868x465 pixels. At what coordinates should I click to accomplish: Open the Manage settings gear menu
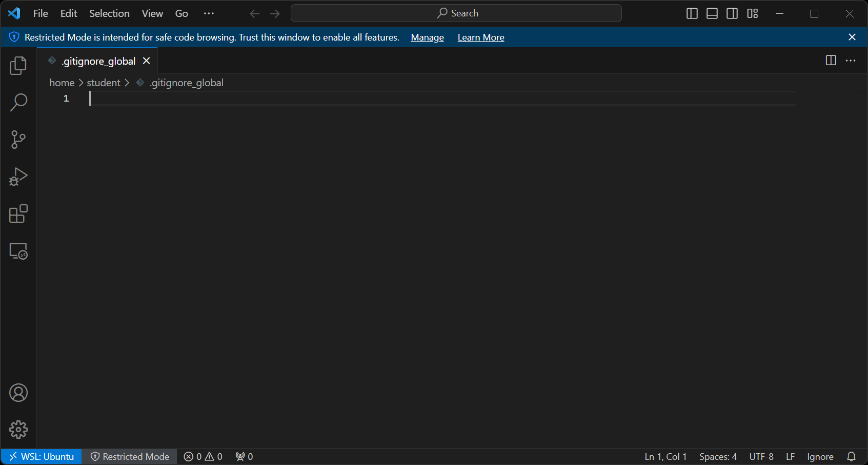(x=18, y=430)
